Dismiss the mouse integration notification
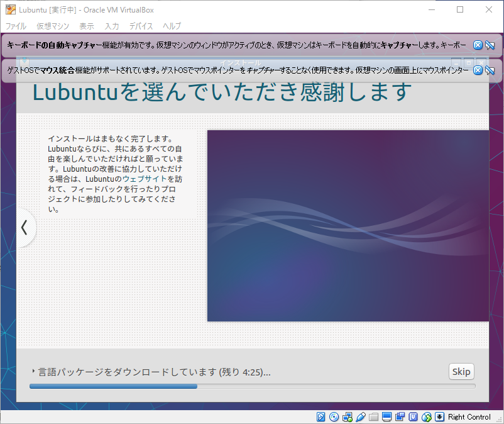Screen dimensions: 504x424 click(478, 70)
